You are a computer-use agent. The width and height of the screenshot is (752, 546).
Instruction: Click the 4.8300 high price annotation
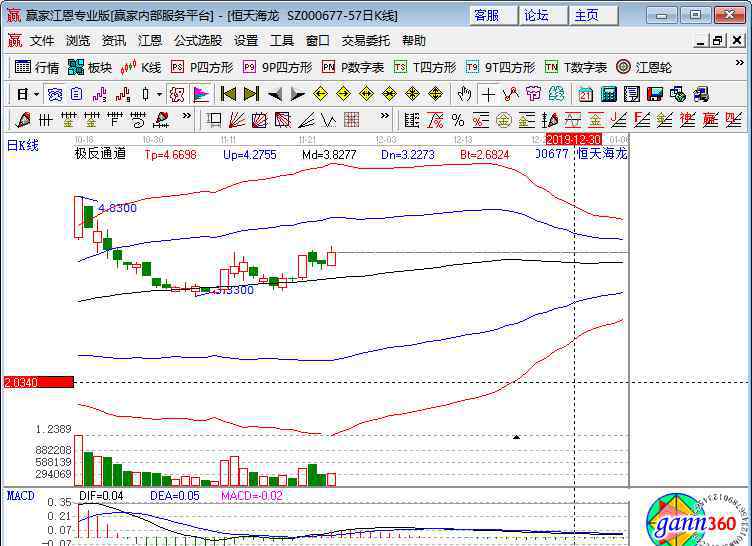(x=118, y=208)
